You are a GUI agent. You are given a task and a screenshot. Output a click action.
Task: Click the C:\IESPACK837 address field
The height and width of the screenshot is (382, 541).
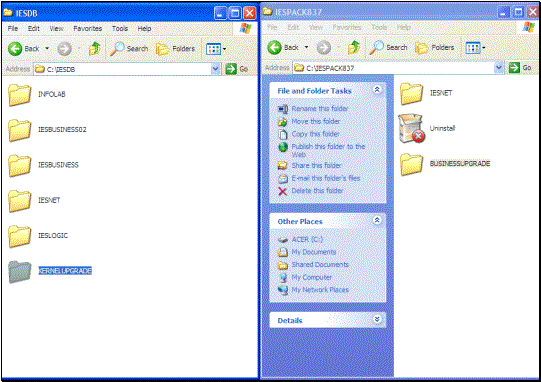click(x=394, y=68)
